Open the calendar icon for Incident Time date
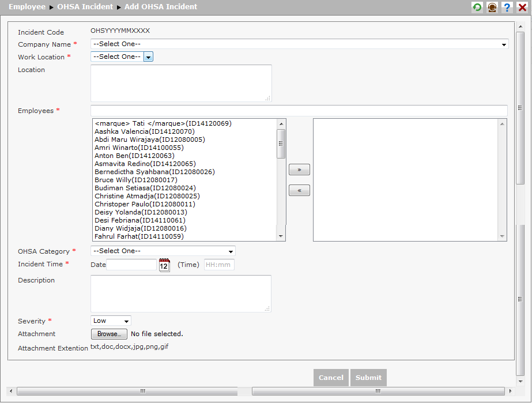Screen dimensions: 532x403 click(x=164, y=264)
